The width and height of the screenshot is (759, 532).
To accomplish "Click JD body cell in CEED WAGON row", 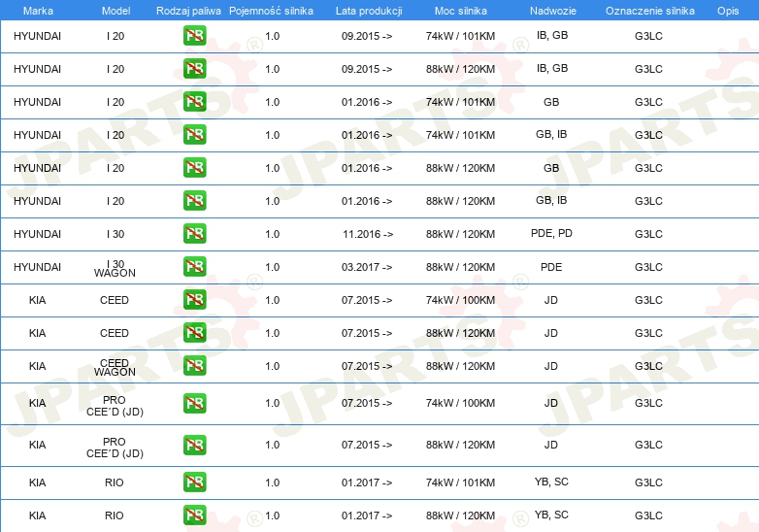I will click(x=551, y=366).
